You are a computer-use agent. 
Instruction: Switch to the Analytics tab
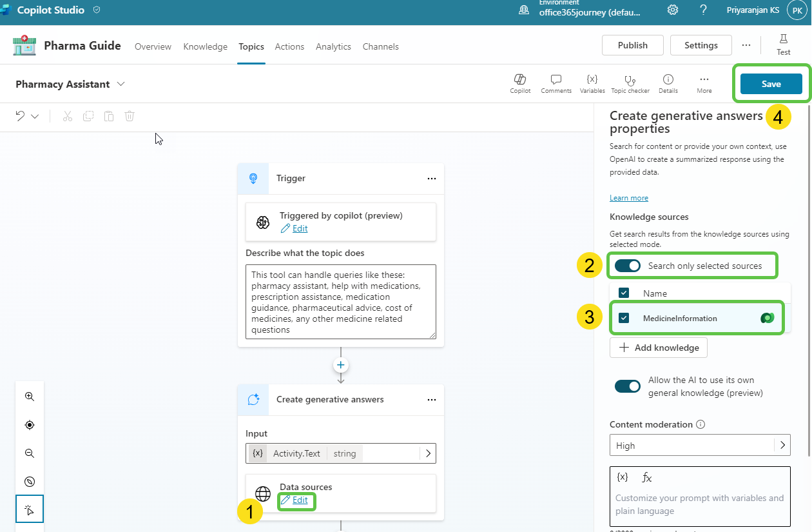coord(333,46)
